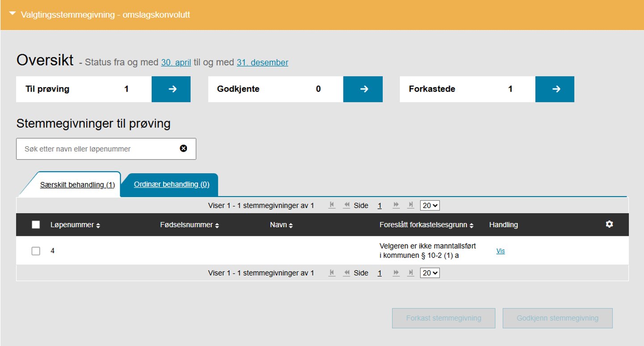
Task: Click into the name or løpenummer search field
Action: 98,149
